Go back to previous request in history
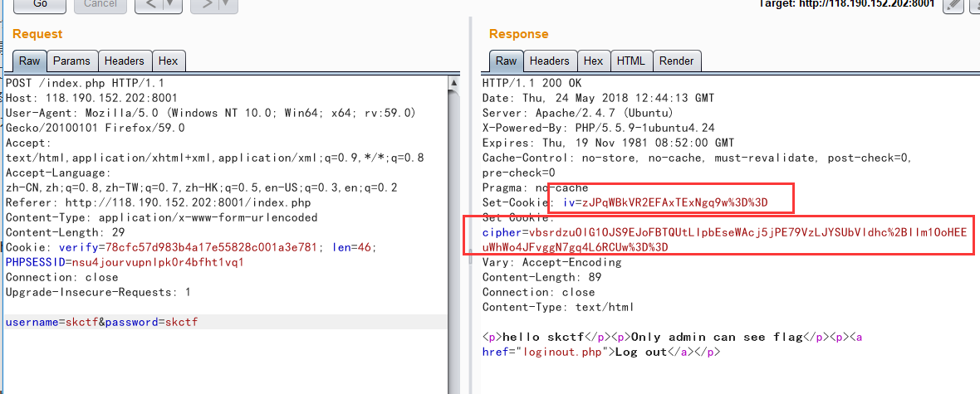980x394 pixels. pyautogui.click(x=150, y=5)
